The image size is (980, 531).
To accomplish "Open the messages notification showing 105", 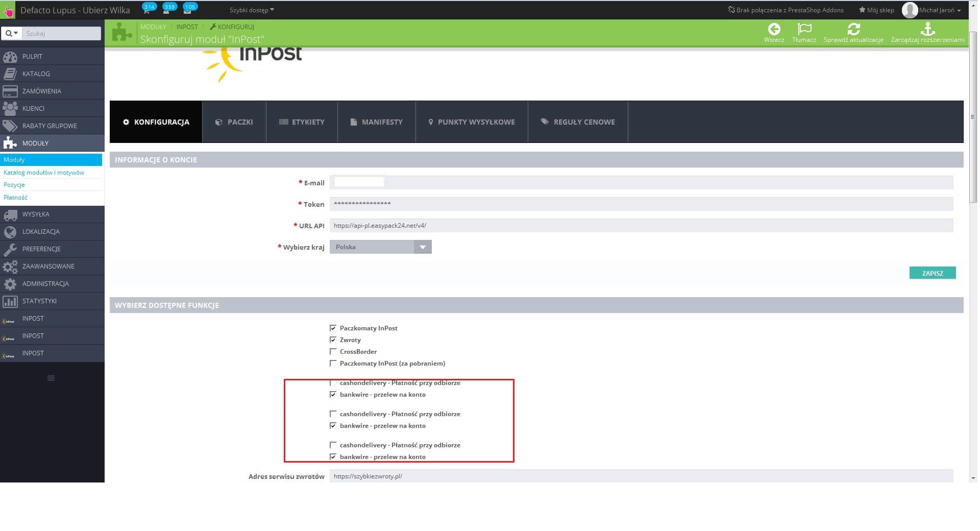I will click(189, 9).
